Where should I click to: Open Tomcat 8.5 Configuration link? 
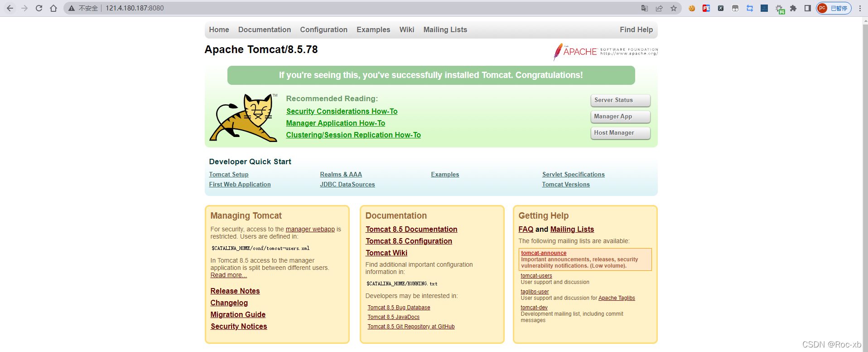tap(409, 241)
